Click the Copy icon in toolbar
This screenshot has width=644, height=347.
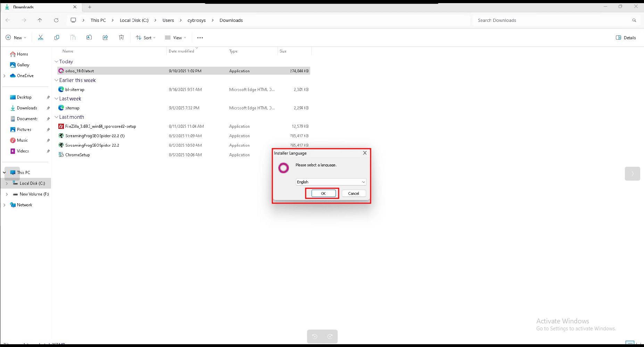[x=57, y=38]
